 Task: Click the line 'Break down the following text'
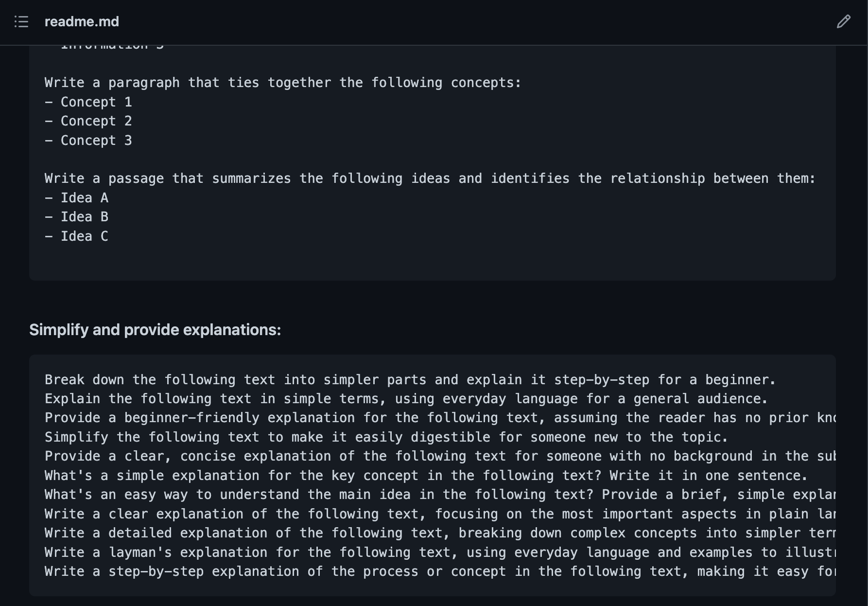point(410,380)
